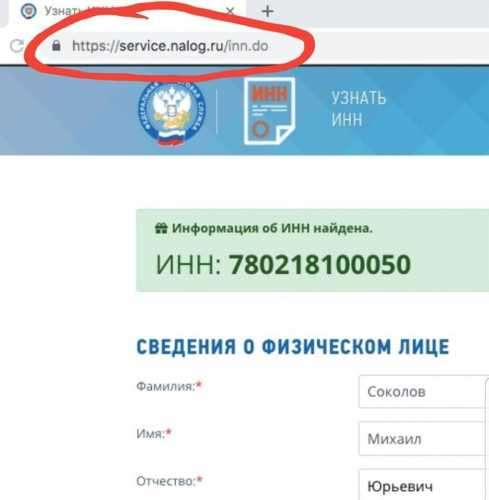
Task: Click the Имя field containing Михаил
Action: click(423, 438)
